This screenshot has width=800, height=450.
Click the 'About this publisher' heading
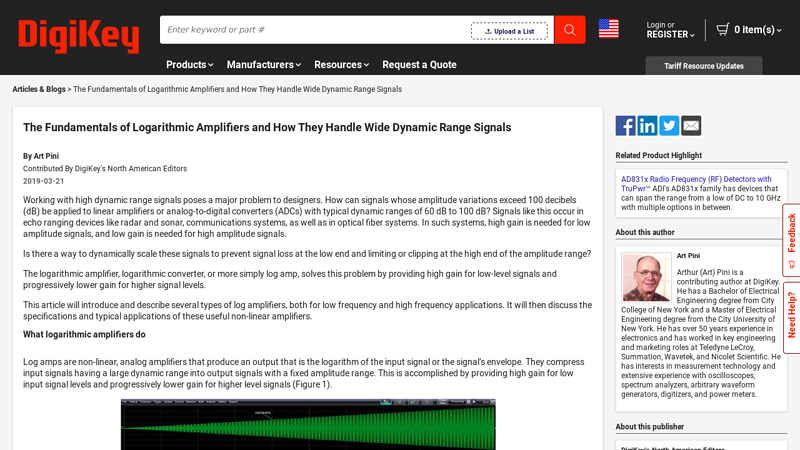point(649,427)
